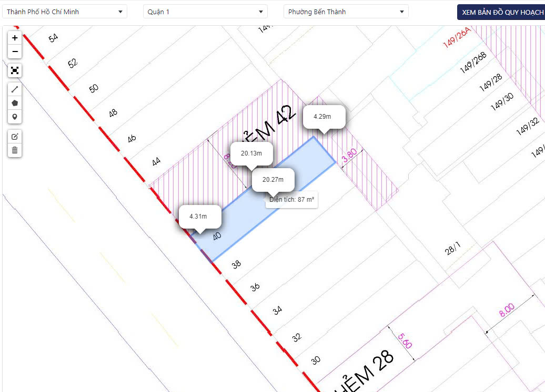Screen dimensions: 545x392
Task: Click parcel number 40 on the map
Action: click(217, 236)
